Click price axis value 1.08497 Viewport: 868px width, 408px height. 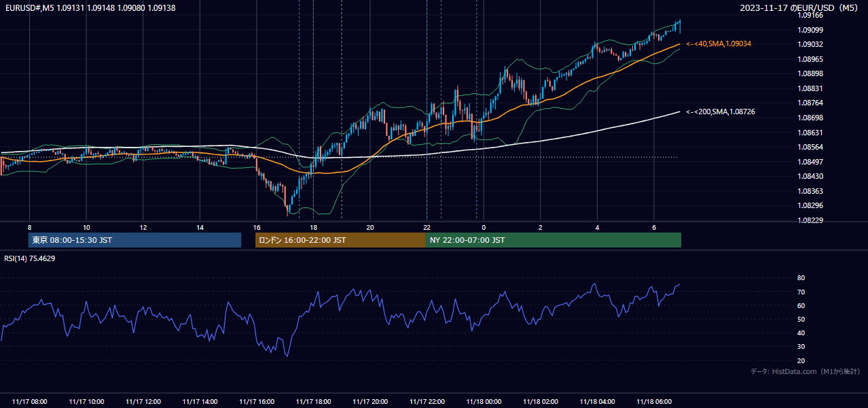(x=810, y=163)
